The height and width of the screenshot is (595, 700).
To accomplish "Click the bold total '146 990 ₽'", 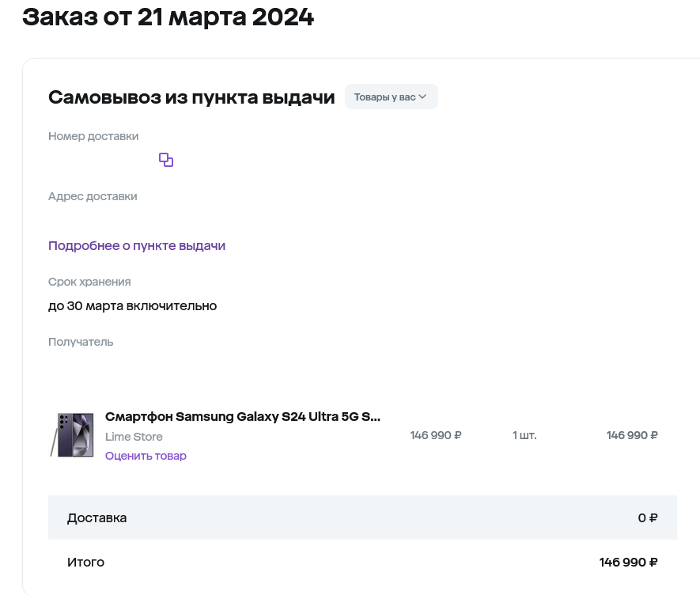I will [x=629, y=562].
